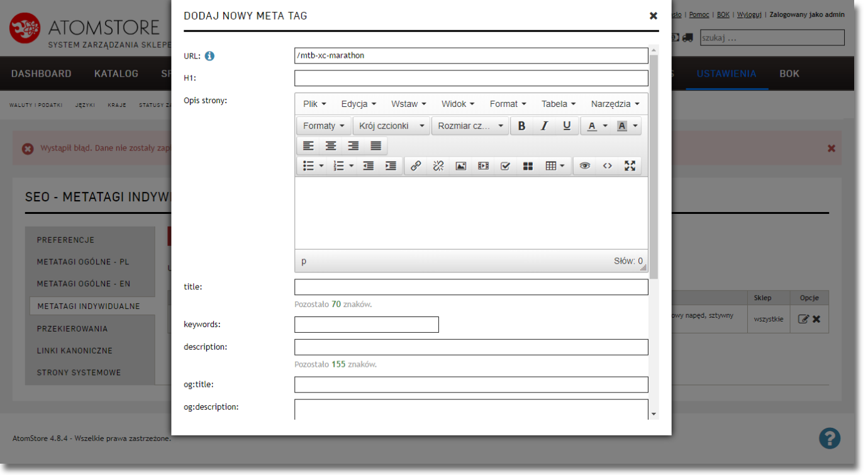Switch editor to fullscreen mode
Viewport: 868px width, 475px height.
click(x=630, y=166)
